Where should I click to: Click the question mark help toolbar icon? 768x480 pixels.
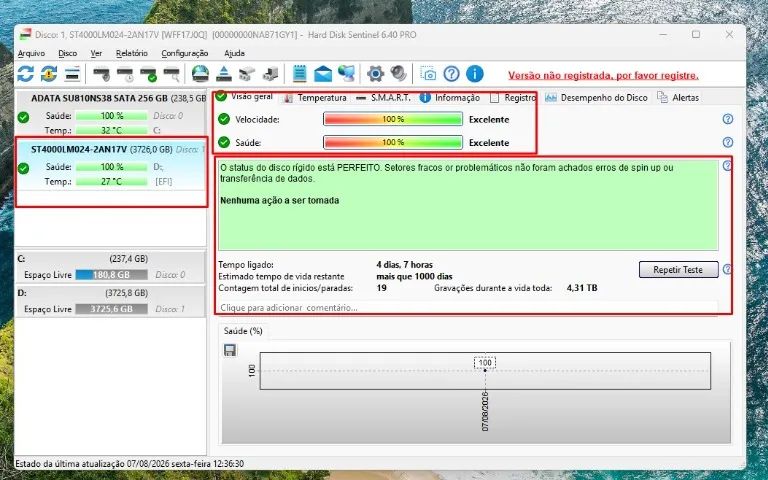point(451,74)
